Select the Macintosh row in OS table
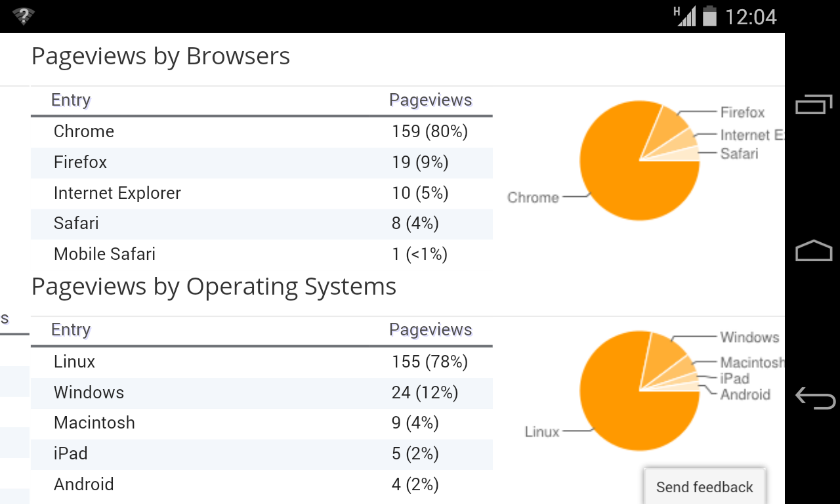Screen dimensions: 840x504 coord(261,423)
